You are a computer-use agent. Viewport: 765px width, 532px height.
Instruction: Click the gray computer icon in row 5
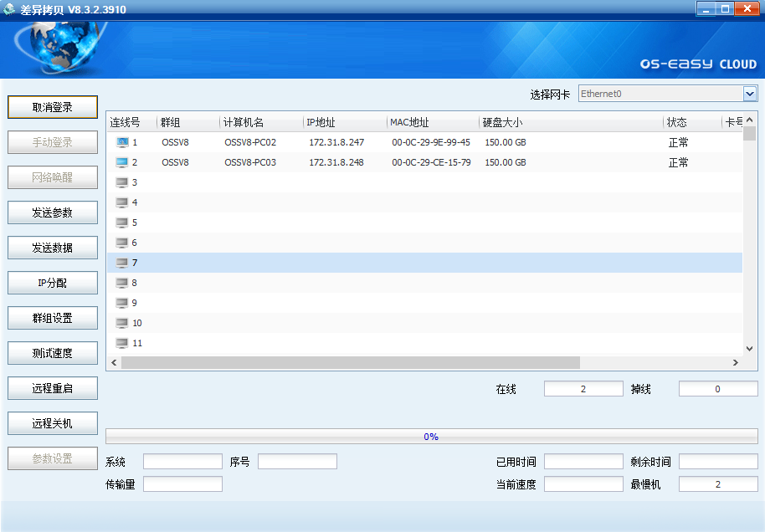(122, 223)
